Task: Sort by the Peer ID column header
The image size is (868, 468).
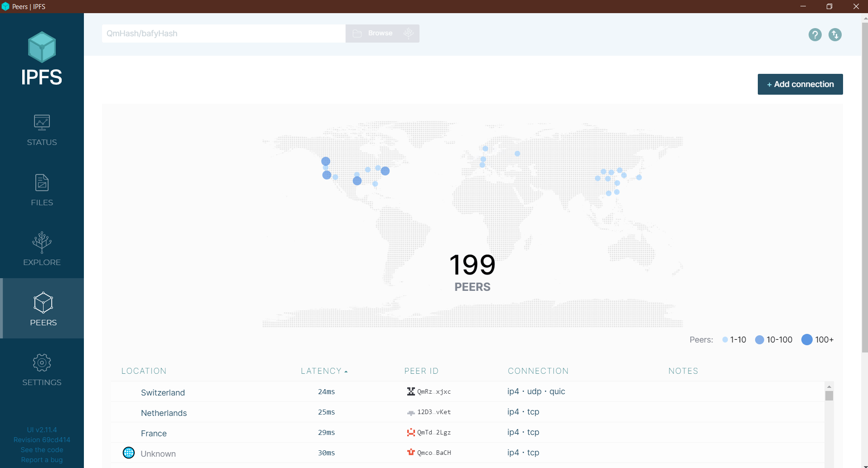Action: click(x=421, y=371)
